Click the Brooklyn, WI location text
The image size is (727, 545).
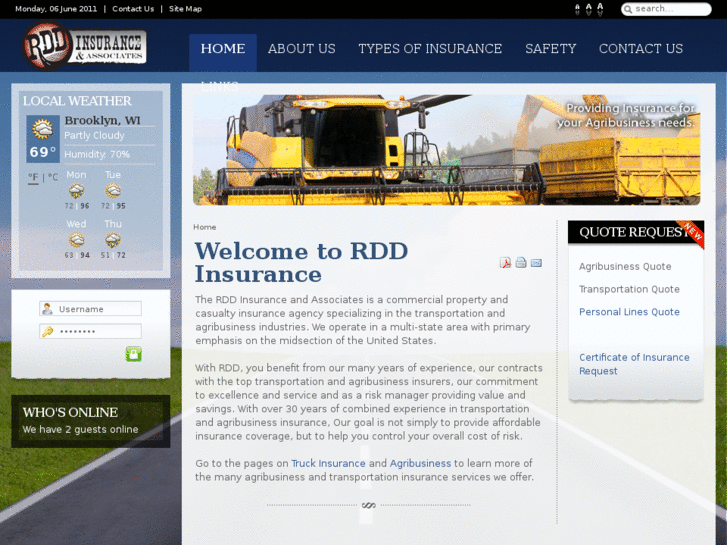[x=102, y=121]
